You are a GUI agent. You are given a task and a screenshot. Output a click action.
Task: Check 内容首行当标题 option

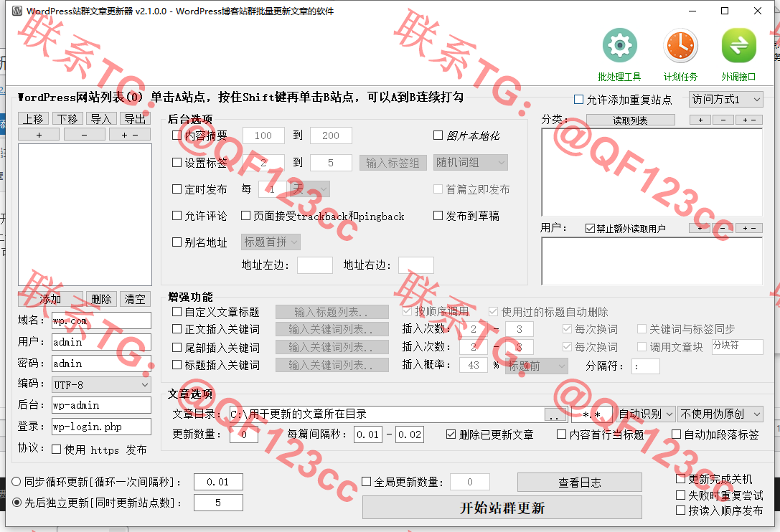[561, 434]
